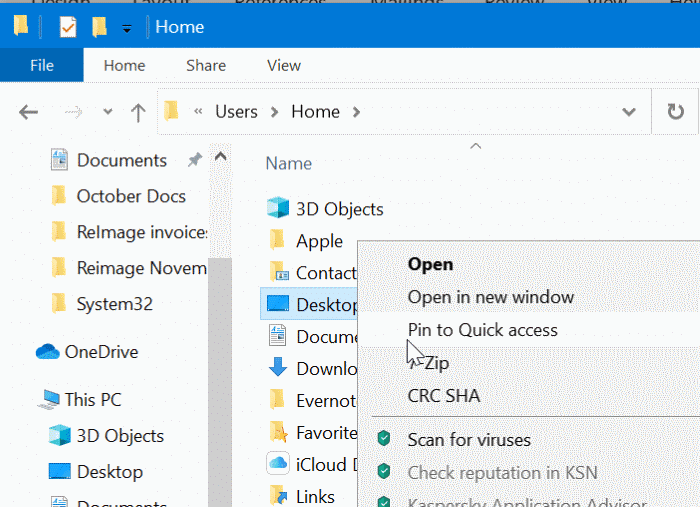Switch to the Home ribbon tab
The image size is (700, 507).
124,66
